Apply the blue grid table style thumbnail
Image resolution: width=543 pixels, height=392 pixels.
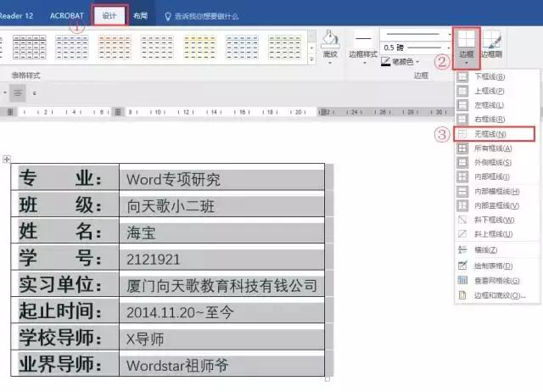pos(72,48)
